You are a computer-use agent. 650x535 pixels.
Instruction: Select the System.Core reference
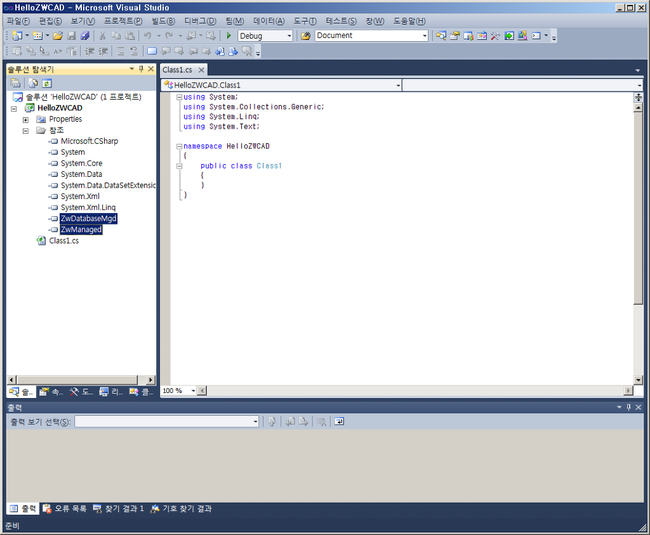click(x=81, y=163)
